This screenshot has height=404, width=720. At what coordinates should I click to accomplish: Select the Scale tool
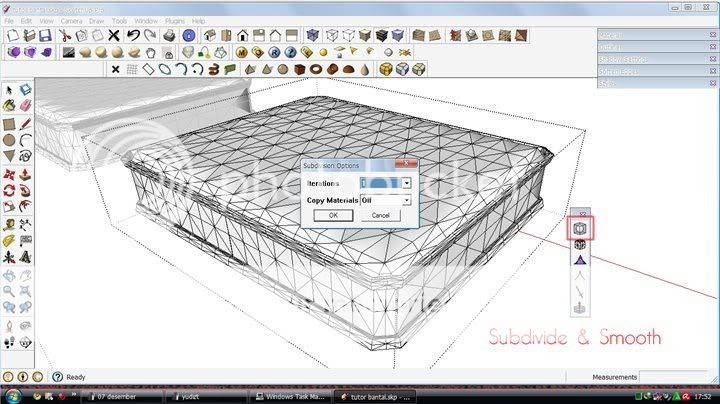[x=9, y=207]
